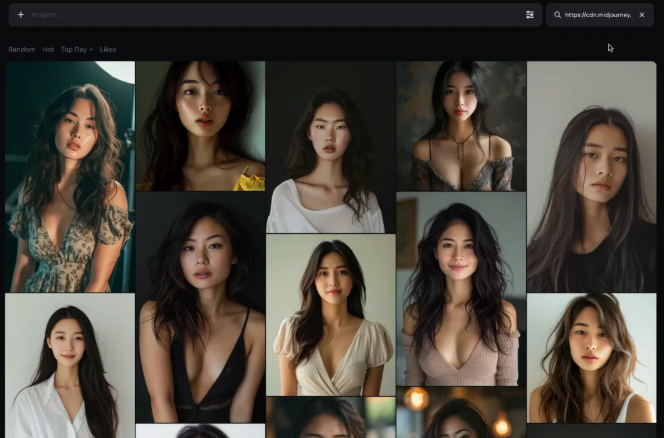Click the plus icon in the Imagine bar
Image resolution: width=664 pixels, height=438 pixels.
pyautogui.click(x=21, y=15)
